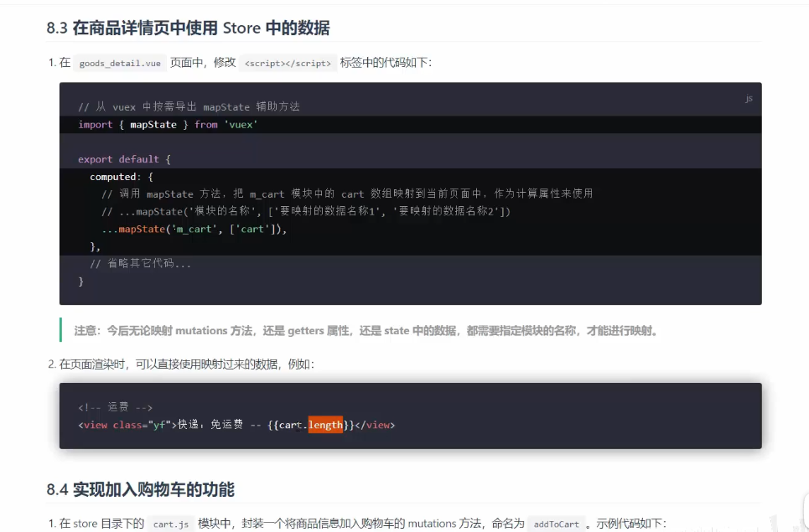Click the comment about mapping m_cart cart array
The height and width of the screenshot is (532, 809).
pos(347,194)
